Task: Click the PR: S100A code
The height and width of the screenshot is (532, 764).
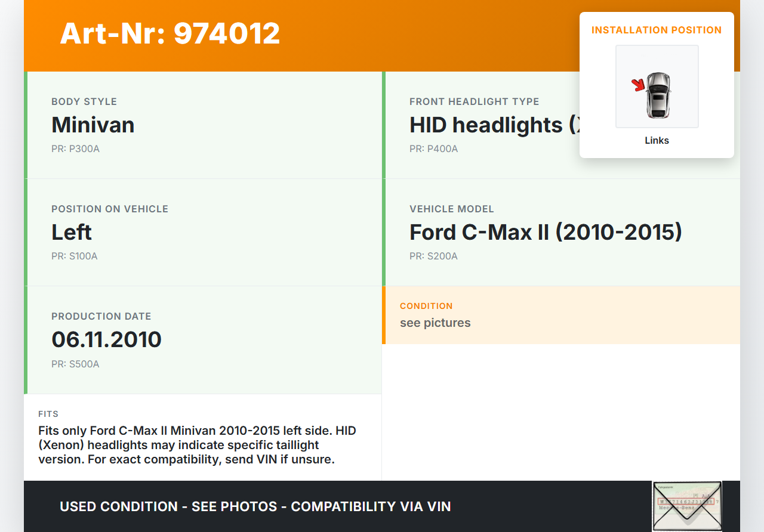Action: (x=74, y=256)
